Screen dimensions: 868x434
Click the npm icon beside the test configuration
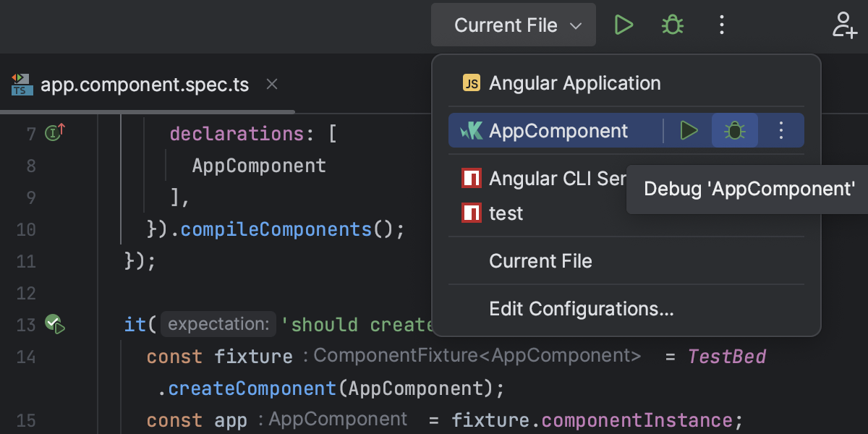[x=471, y=213]
